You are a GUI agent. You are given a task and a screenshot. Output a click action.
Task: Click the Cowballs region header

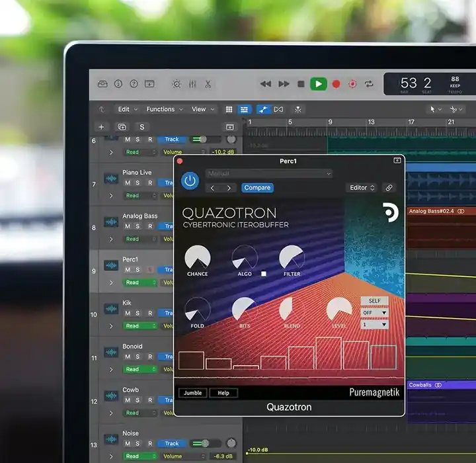(441, 385)
